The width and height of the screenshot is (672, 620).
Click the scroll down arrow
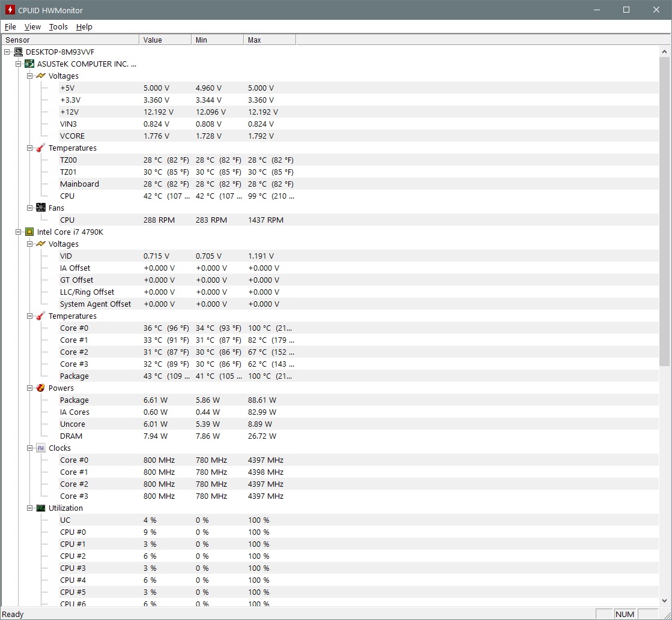[x=664, y=600]
